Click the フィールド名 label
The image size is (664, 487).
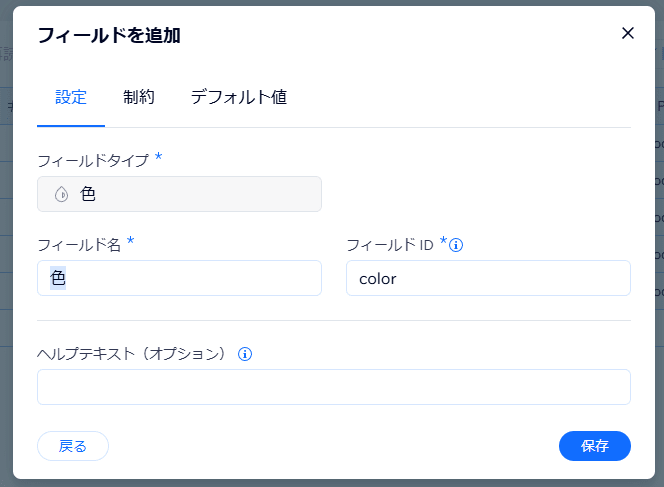79,245
